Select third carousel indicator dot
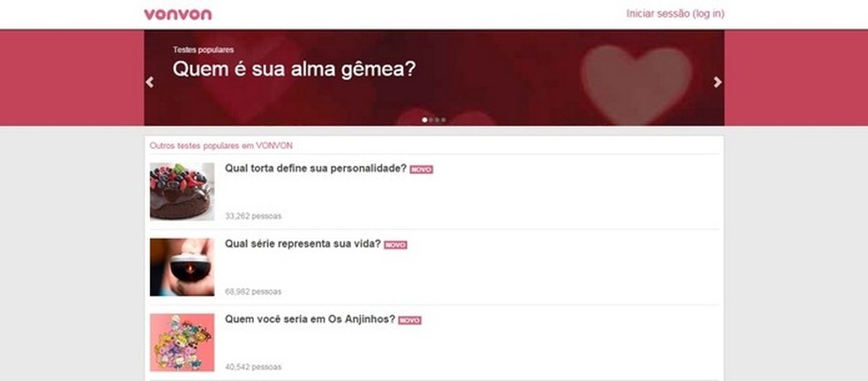The height and width of the screenshot is (381, 868). click(437, 120)
